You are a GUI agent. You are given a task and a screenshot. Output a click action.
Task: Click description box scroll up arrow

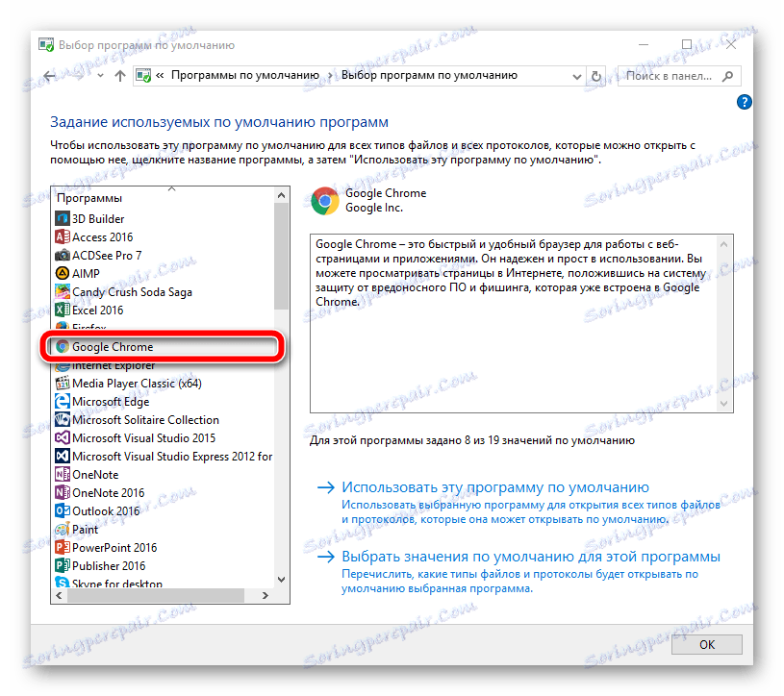tap(724, 245)
